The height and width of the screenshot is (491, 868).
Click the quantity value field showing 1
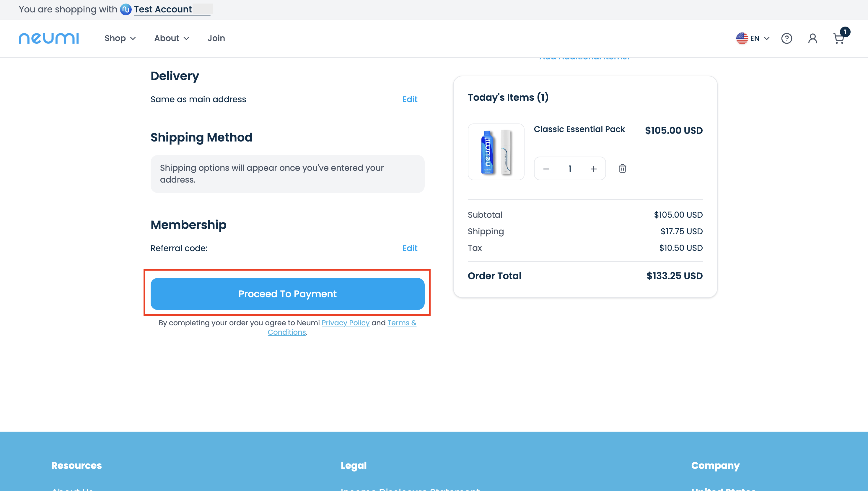coord(570,169)
